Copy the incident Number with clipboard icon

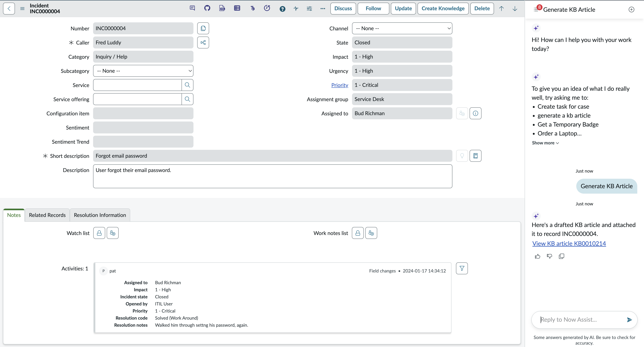[203, 28]
